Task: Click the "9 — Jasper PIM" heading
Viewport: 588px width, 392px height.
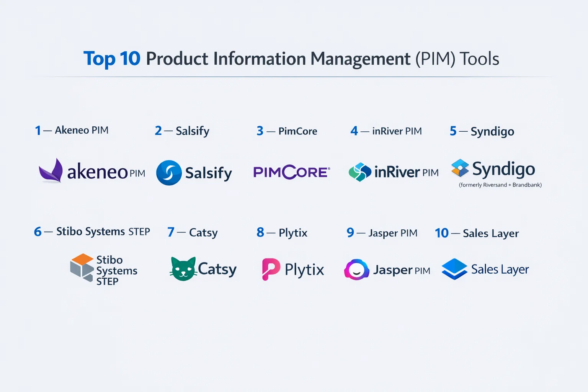Action: [382, 233]
